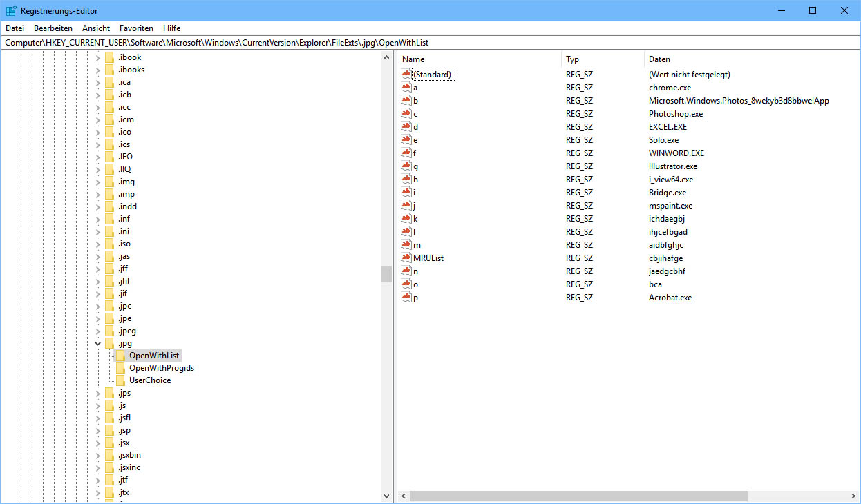Screen dimensions: 861x504
Task: Select the UserChoice folder icon
Action: click(x=121, y=380)
